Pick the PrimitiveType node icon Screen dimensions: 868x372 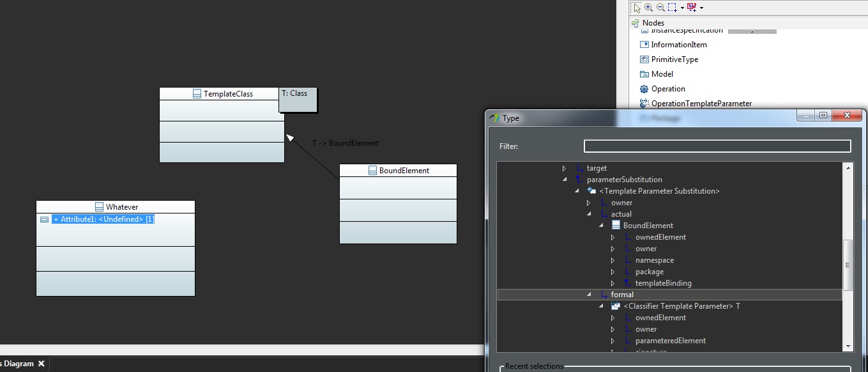click(644, 59)
